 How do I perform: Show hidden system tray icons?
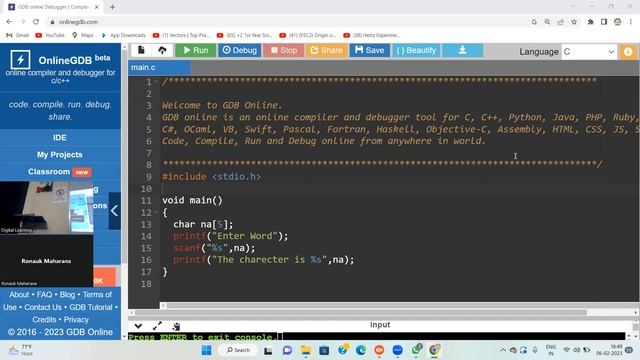pos(503,350)
